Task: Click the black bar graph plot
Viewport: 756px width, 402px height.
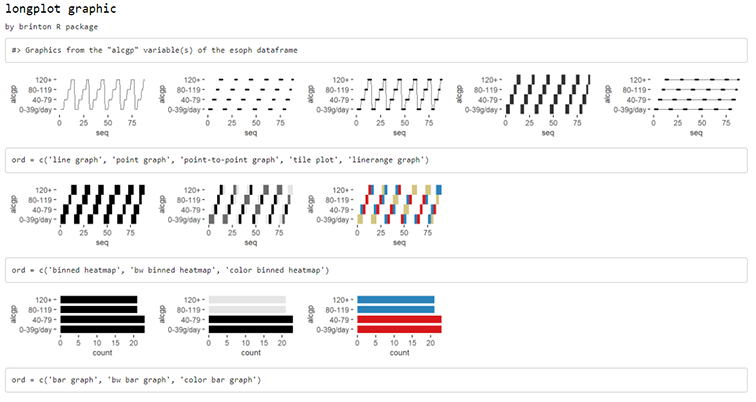Action: 78,325
